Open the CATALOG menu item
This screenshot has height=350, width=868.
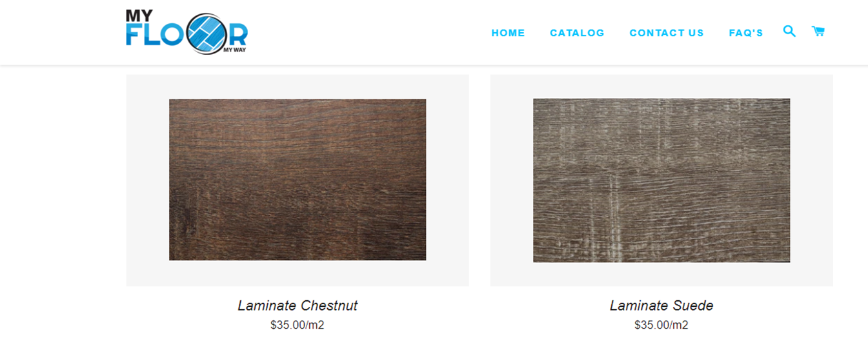(577, 33)
